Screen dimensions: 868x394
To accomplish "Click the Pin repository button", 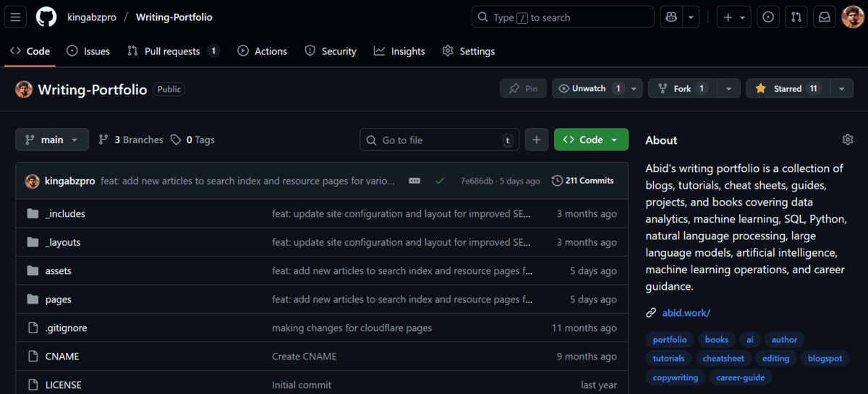I will tap(523, 88).
